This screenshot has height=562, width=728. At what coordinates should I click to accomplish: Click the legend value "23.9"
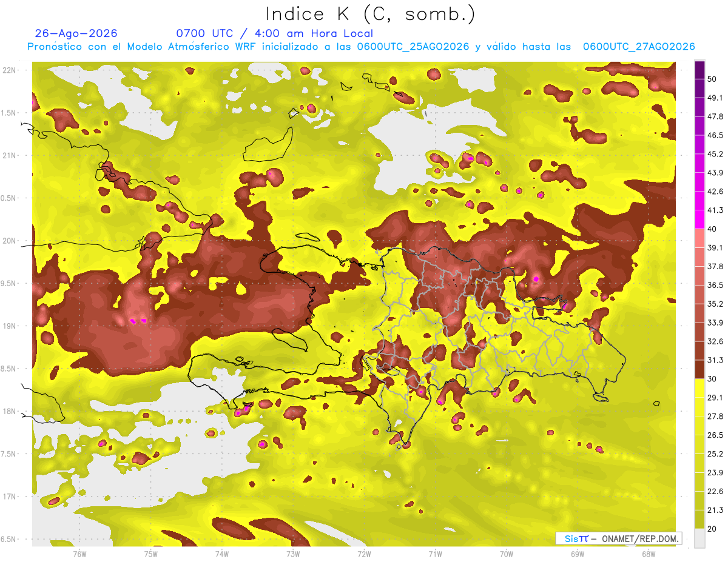tap(715, 473)
